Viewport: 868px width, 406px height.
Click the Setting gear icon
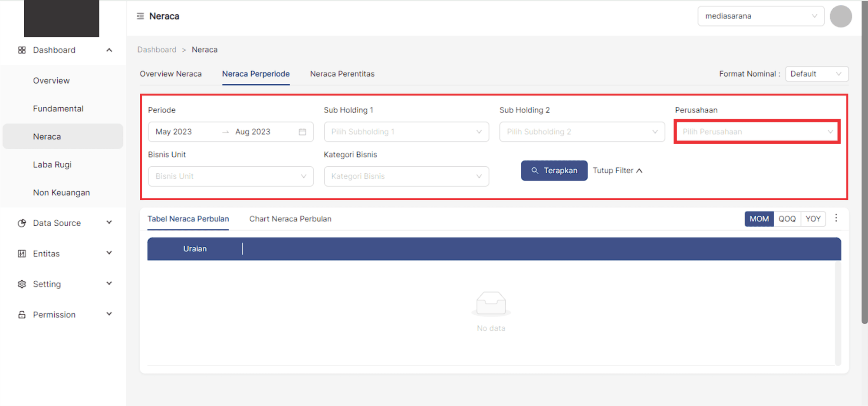tap(22, 284)
